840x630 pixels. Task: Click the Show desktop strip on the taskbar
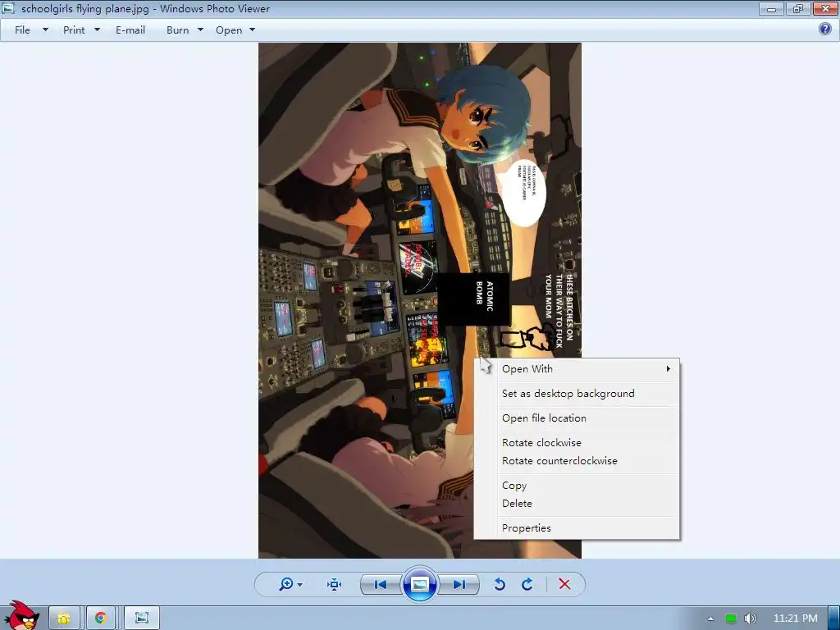(x=834, y=618)
